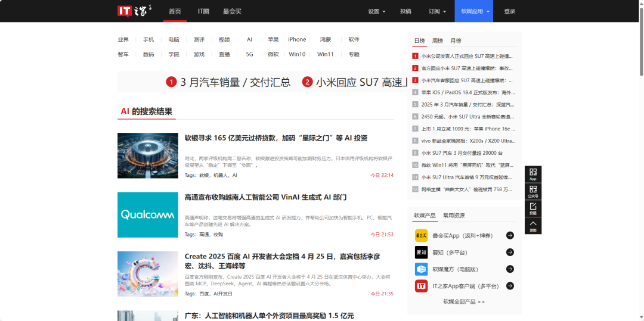Select the 日榜 tab
This screenshot has width=644, height=321.
[x=419, y=40]
